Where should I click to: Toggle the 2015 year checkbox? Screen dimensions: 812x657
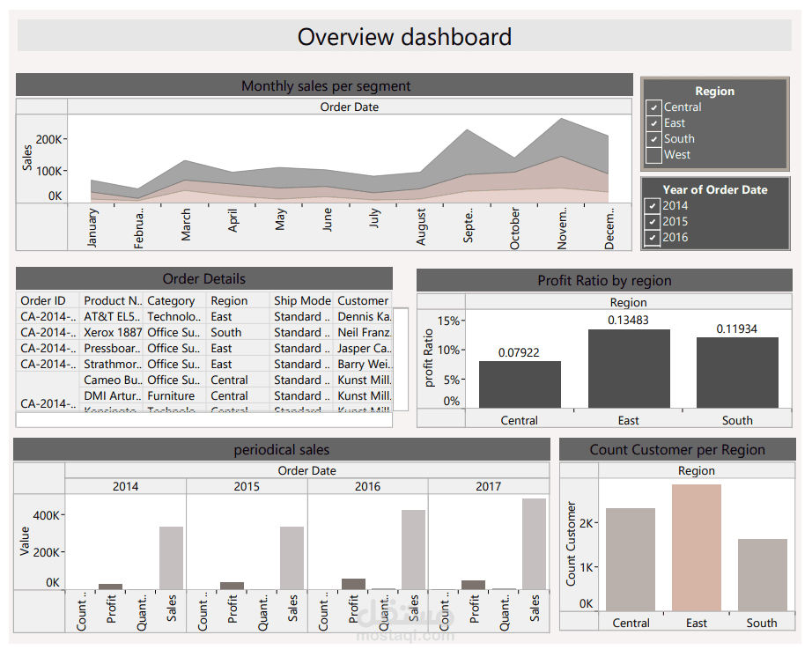pos(653,222)
